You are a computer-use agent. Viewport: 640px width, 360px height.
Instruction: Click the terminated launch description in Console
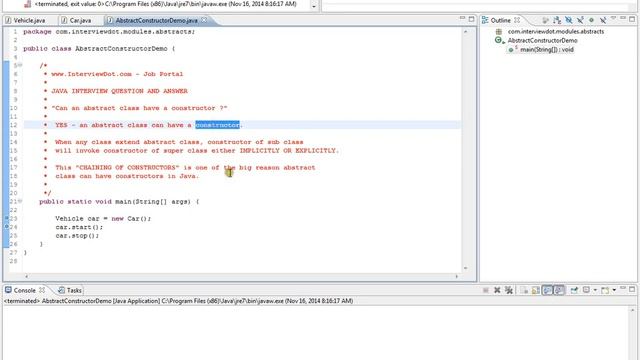178,301
